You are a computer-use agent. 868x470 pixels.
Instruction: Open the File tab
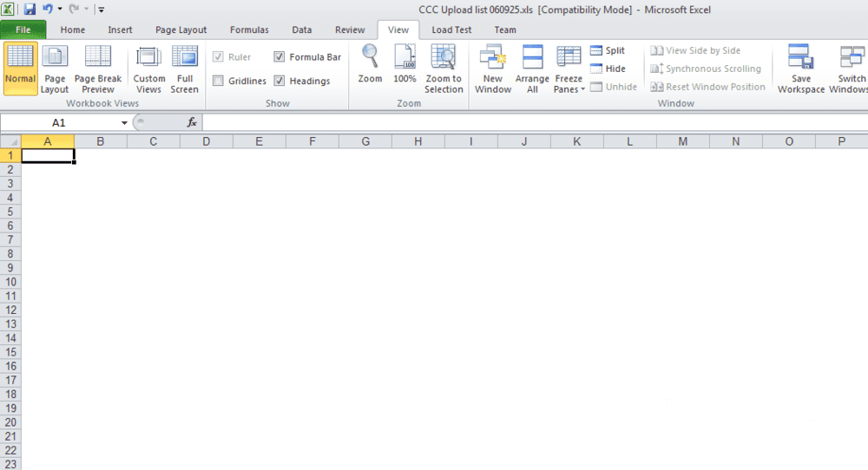[23, 29]
